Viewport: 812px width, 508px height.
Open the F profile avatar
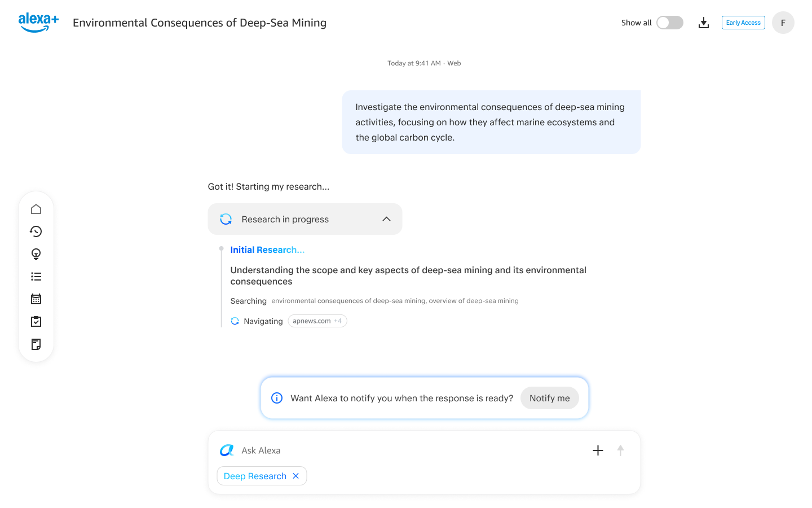(783, 23)
